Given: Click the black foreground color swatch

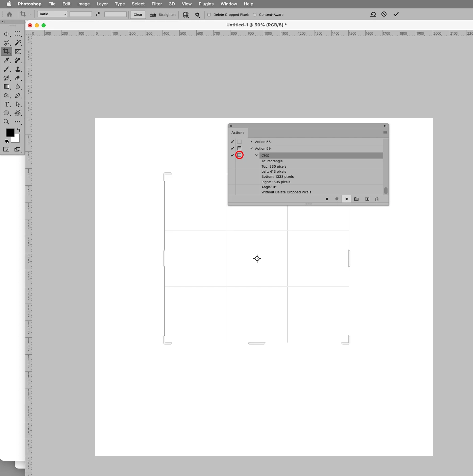Looking at the screenshot, I should tap(10, 133).
